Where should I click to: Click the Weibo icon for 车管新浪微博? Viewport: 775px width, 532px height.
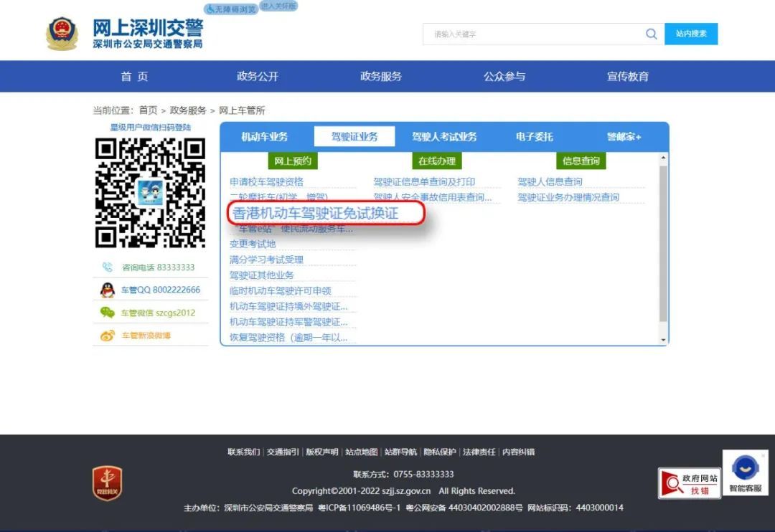tap(108, 336)
